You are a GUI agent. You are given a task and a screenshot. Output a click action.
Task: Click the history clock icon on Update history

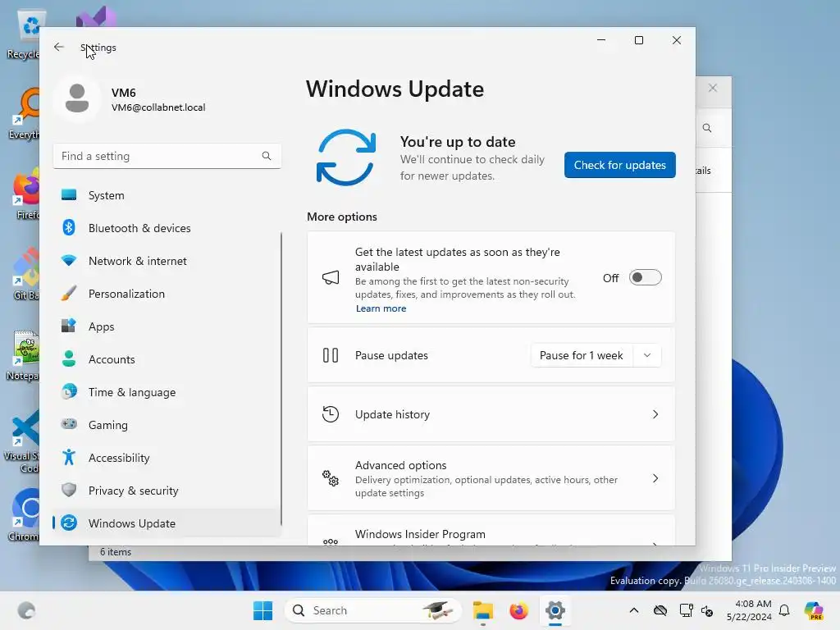[x=331, y=414]
